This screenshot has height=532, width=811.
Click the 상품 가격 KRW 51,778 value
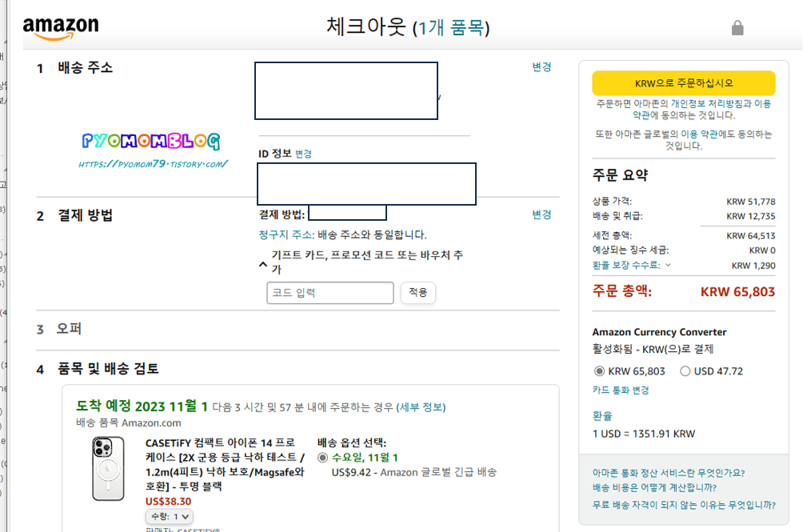[750, 202]
